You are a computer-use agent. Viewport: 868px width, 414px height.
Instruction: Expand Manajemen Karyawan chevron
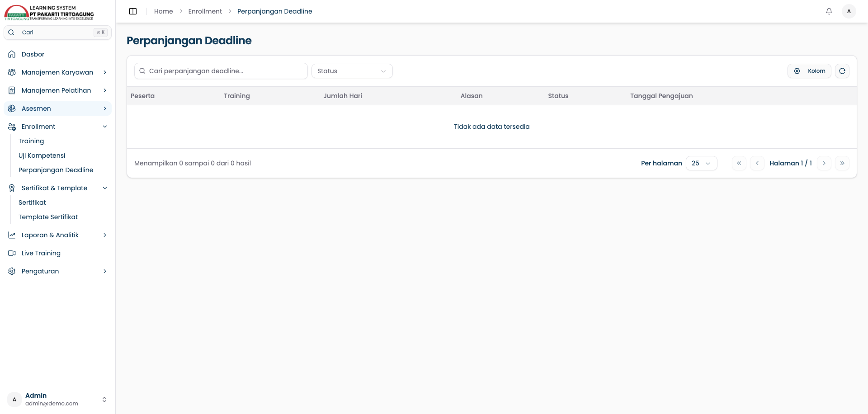coord(105,72)
